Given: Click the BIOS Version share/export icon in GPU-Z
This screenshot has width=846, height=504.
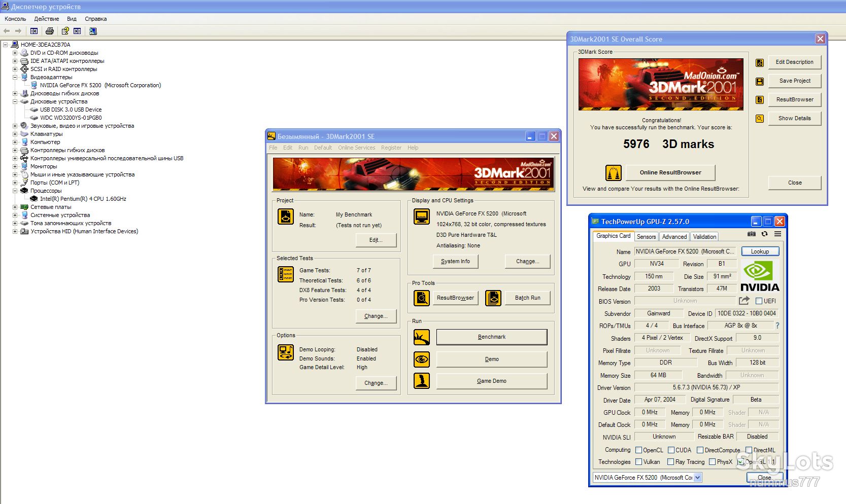Looking at the screenshot, I should coord(745,301).
